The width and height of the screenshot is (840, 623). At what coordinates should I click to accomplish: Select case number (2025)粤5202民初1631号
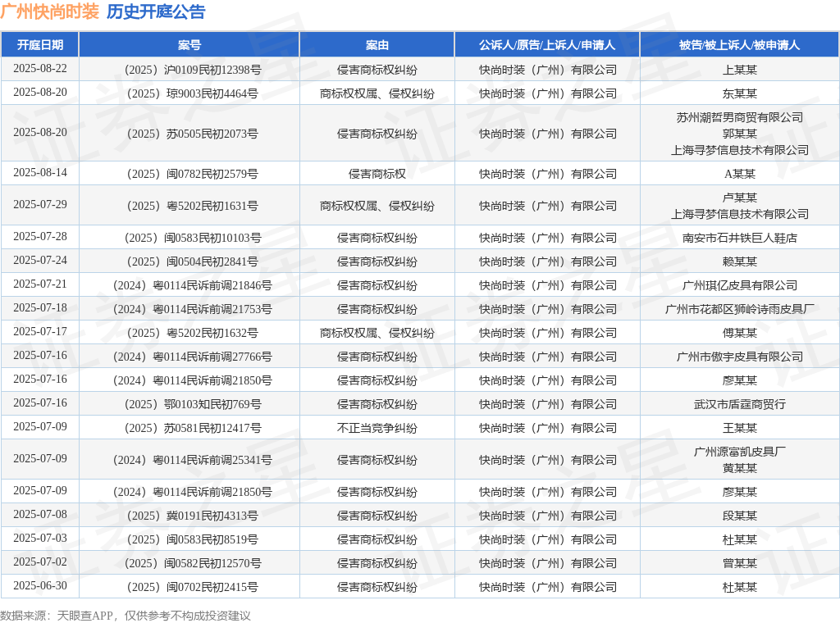tap(193, 206)
